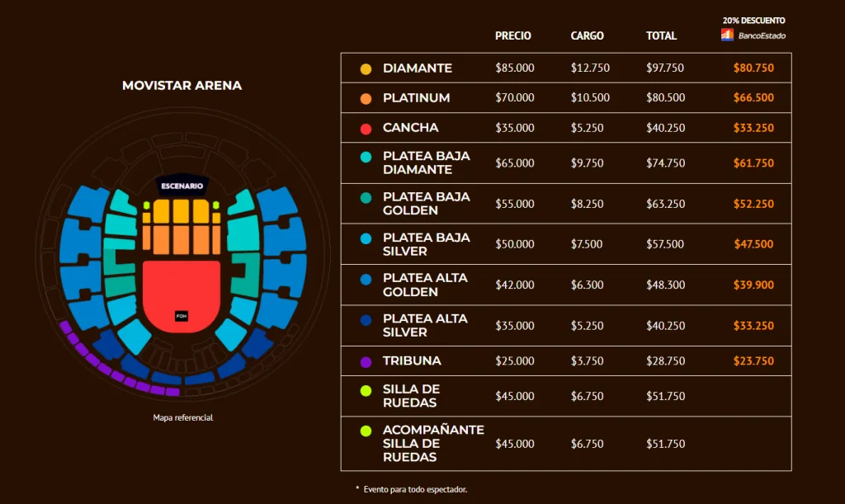845x504 pixels.
Task: Click the $80.750 Diamante discount price
Action: click(753, 68)
